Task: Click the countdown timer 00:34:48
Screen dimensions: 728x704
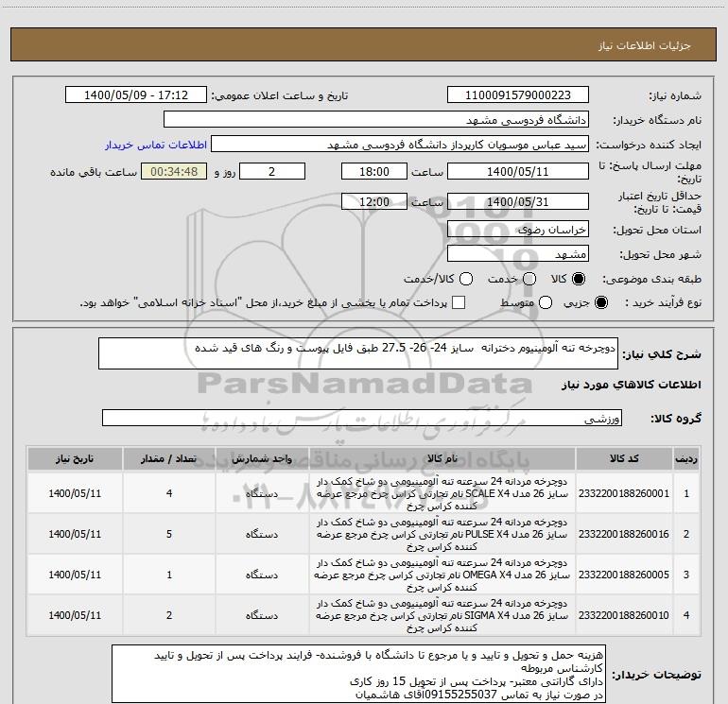Action: tap(174, 171)
